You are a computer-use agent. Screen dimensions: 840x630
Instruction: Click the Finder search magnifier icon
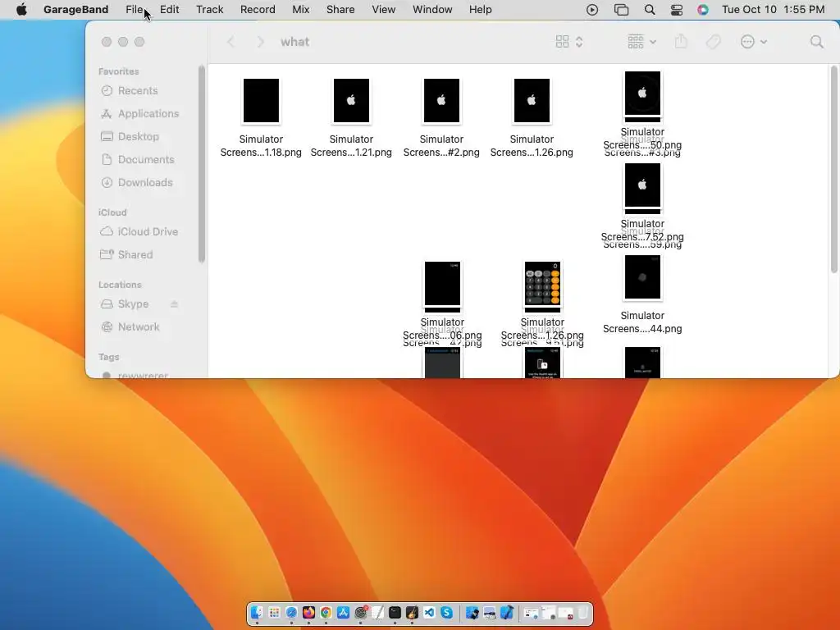[816, 42]
